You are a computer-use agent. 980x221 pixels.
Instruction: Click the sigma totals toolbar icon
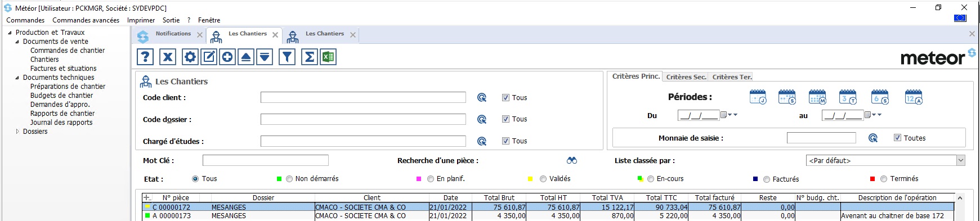pos(310,57)
